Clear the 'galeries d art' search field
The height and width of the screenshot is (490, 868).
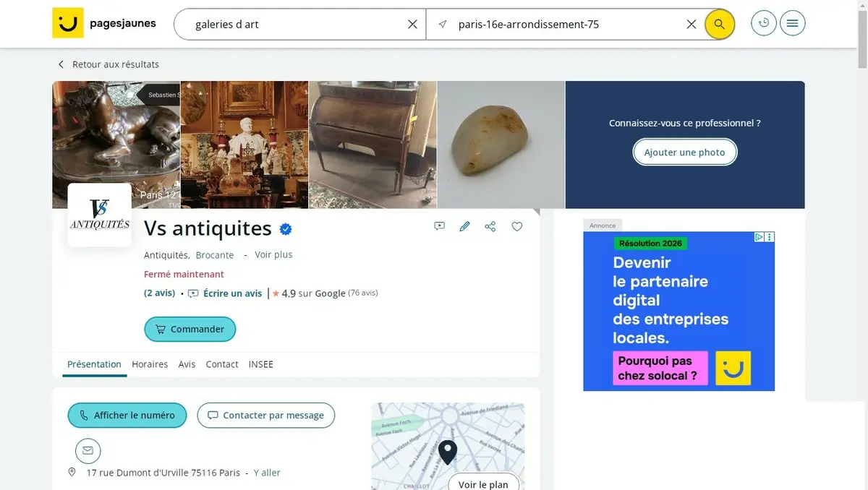click(412, 24)
